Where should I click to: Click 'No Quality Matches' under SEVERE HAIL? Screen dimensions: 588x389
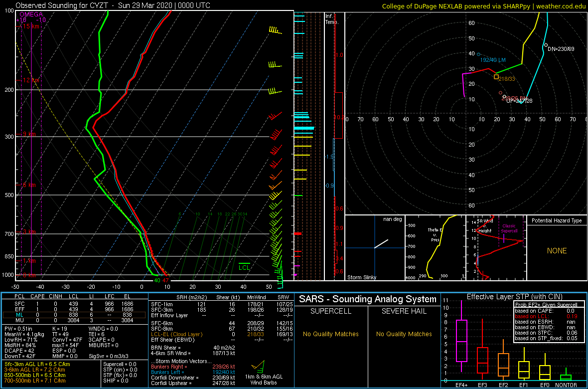(404, 334)
